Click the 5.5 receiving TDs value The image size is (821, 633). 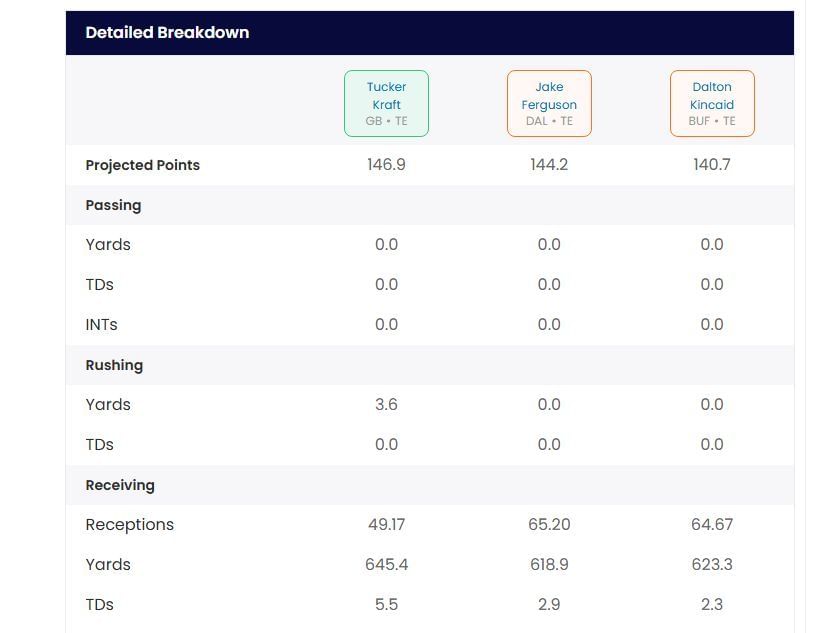coord(386,605)
